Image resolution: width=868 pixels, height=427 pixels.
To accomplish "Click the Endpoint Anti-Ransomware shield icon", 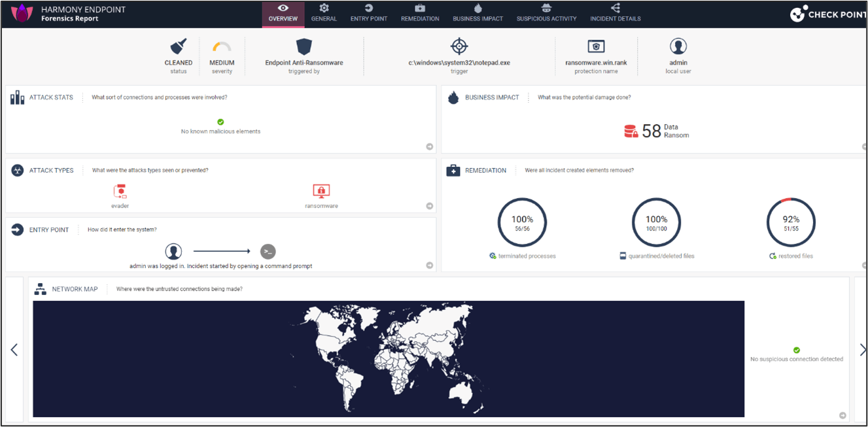I will click(x=304, y=47).
